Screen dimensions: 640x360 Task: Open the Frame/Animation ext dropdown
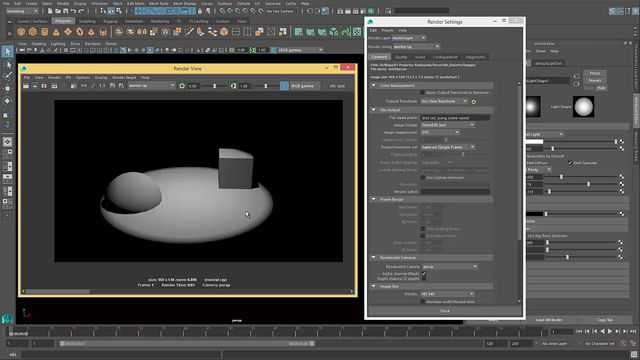click(x=447, y=147)
